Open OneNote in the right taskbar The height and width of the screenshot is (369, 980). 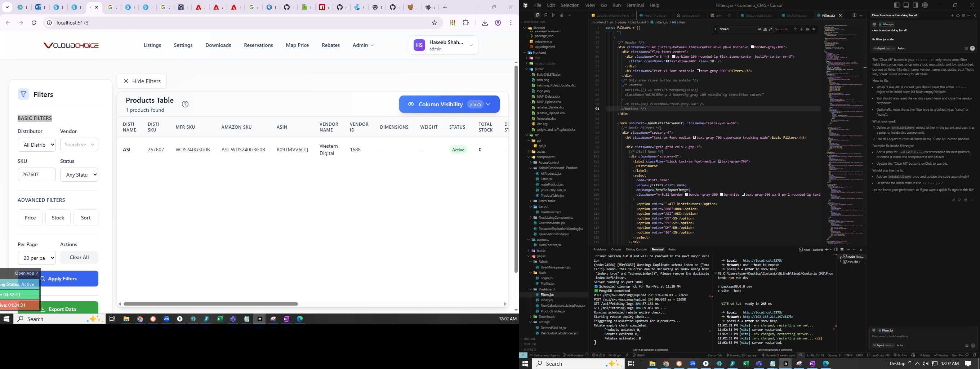pos(812,364)
